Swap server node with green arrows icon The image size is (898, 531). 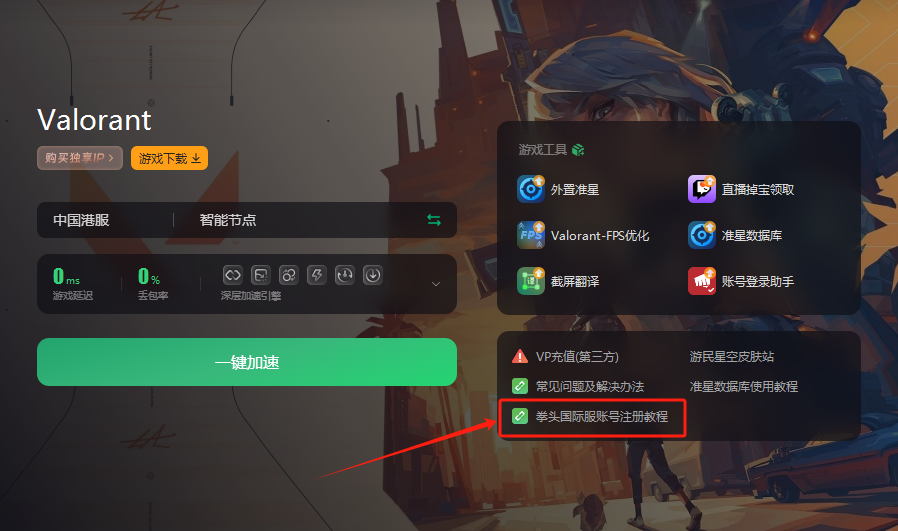(434, 220)
